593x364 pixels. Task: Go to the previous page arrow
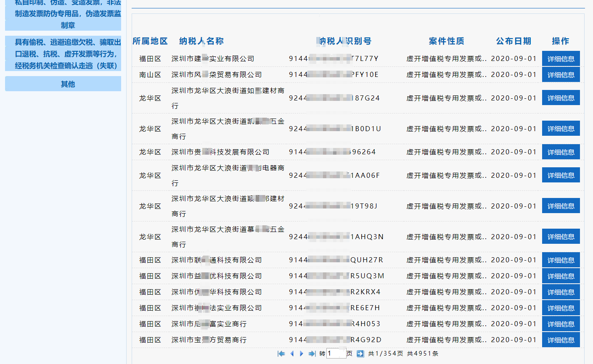(292, 353)
